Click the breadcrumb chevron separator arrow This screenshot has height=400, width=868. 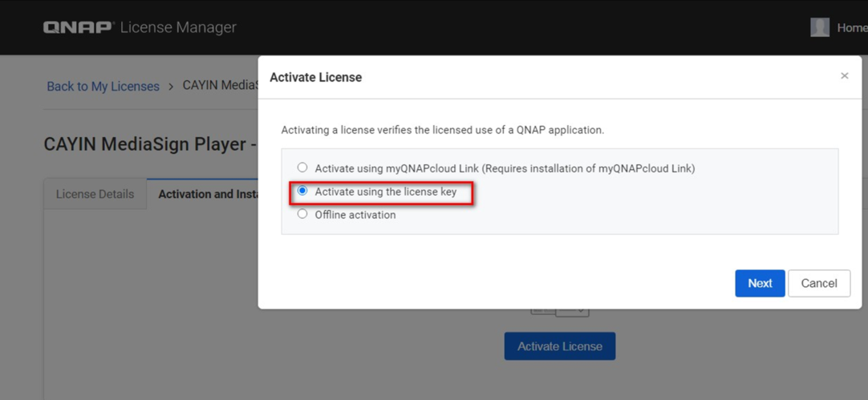[171, 87]
